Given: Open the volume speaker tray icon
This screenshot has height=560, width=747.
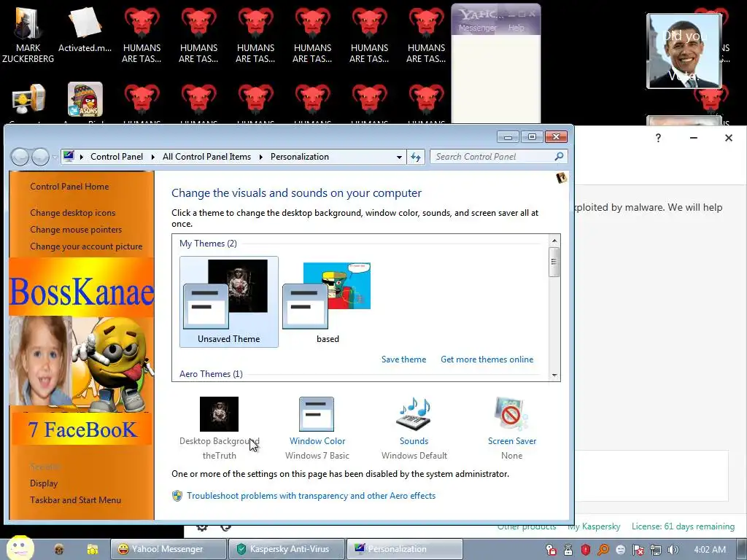Looking at the screenshot, I should 673,550.
